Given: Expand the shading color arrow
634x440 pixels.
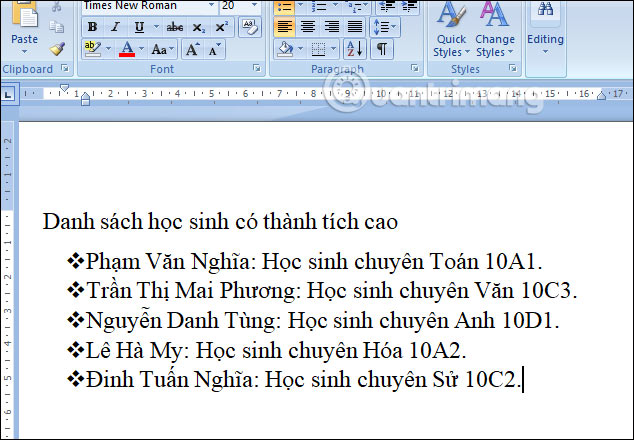Looking at the screenshot, I should click(300, 49).
